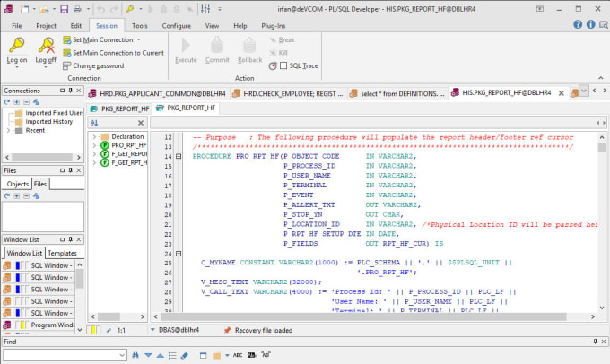Screen dimensions: 610x364
Task: Click the blue Info icon
Action: pyautogui.click(x=590, y=24)
